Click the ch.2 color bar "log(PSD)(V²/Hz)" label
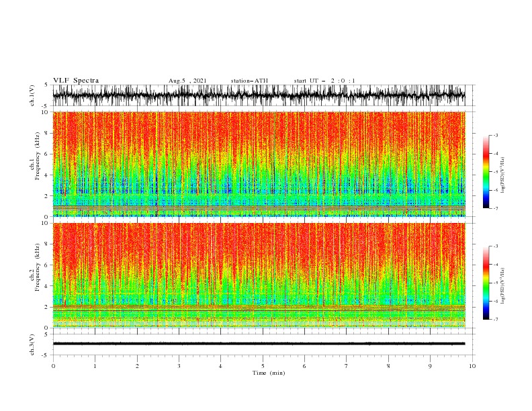532x411 pixels. click(503, 286)
